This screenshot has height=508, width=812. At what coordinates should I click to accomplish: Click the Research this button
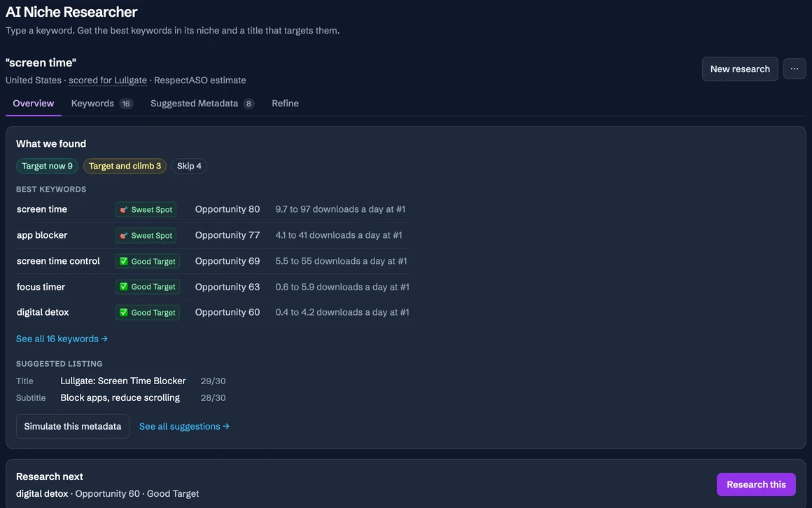[756, 485]
